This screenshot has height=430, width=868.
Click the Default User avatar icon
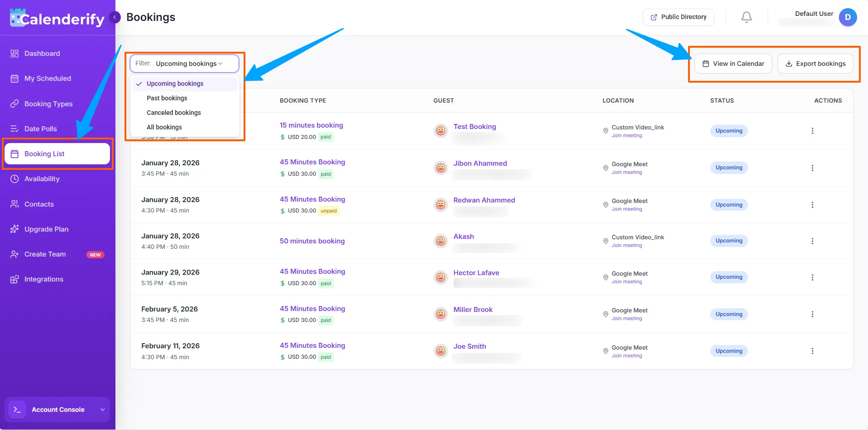coord(848,17)
